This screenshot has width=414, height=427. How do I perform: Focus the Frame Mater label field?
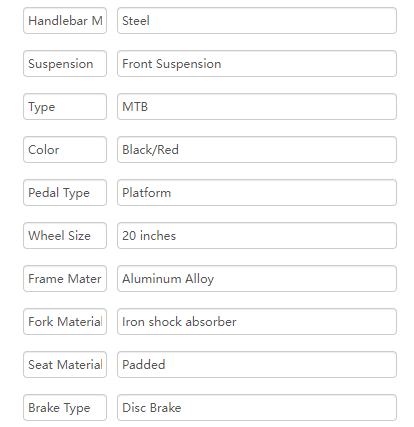pos(65,279)
